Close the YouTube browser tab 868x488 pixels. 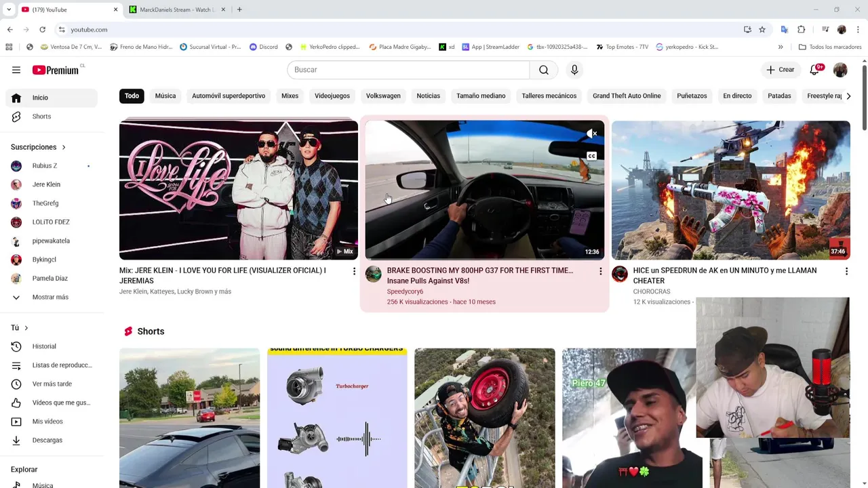click(115, 9)
